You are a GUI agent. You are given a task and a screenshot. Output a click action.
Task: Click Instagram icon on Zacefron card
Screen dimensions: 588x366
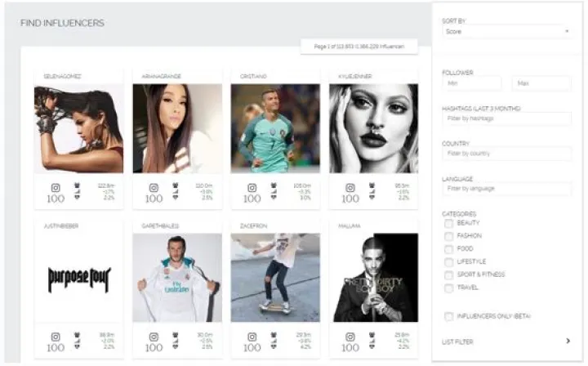(252, 336)
